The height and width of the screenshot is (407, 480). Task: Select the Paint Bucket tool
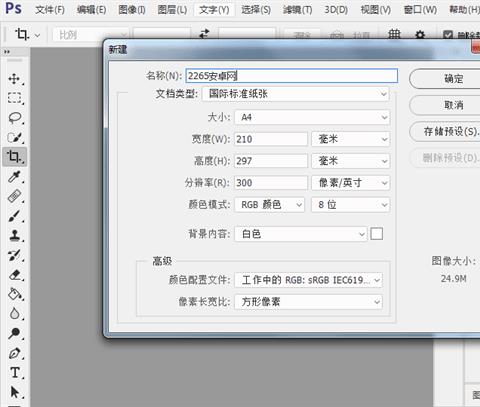14,294
